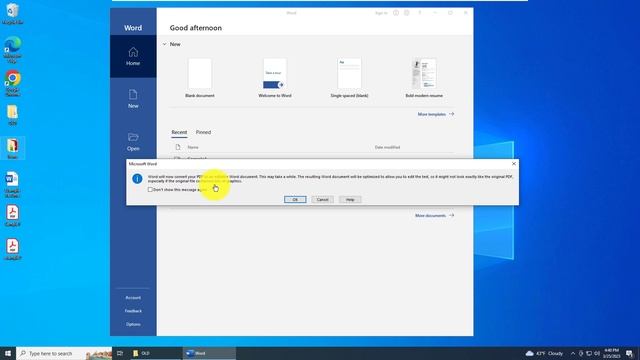Open Feedback in the Word sidebar
Viewport: 640px width, 360px height.
click(x=133, y=311)
